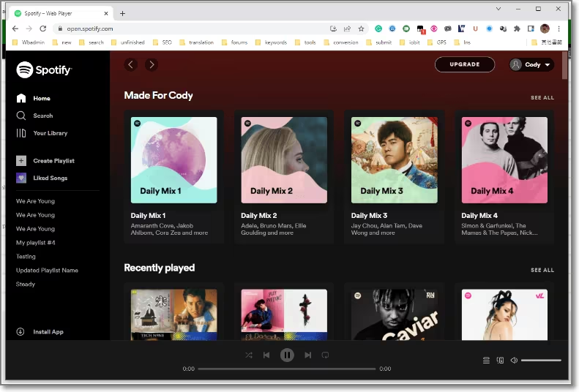Skip to the next track

(x=307, y=355)
